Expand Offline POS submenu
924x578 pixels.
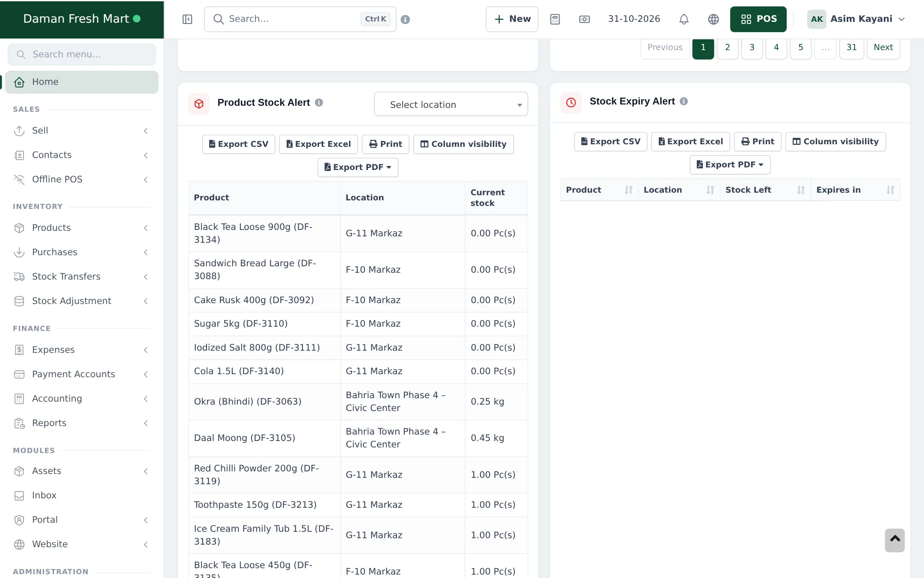(x=82, y=179)
